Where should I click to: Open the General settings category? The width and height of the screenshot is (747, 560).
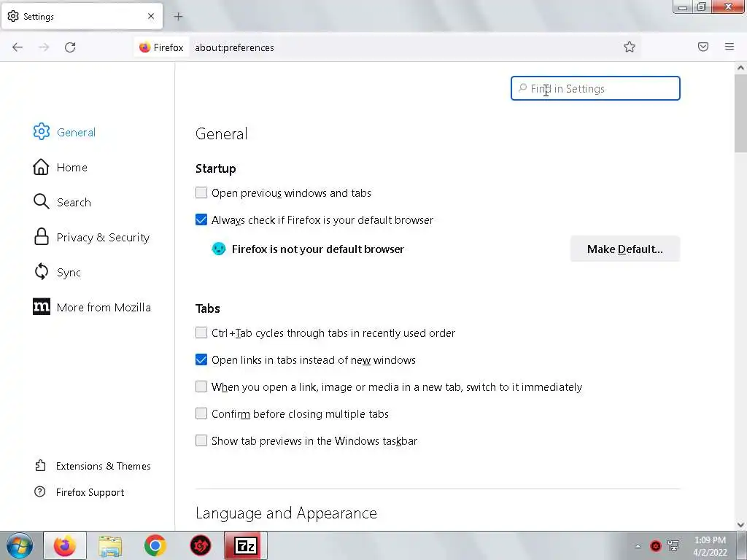76,132
